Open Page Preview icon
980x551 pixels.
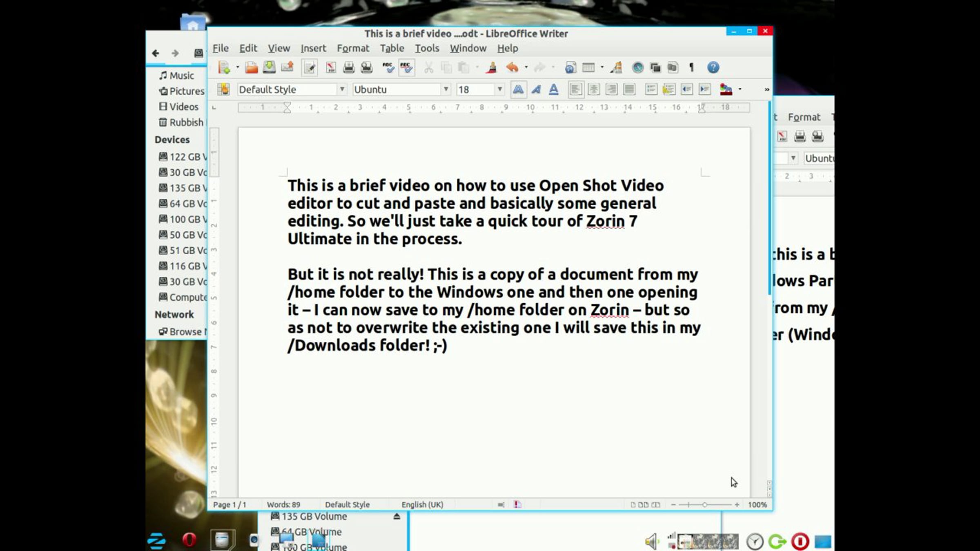pos(367,68)
